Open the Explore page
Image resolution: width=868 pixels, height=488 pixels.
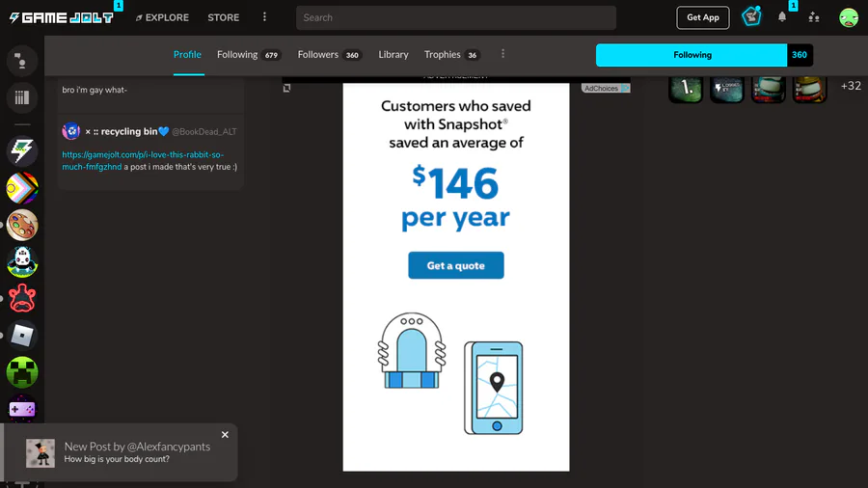tap(162, 17)
